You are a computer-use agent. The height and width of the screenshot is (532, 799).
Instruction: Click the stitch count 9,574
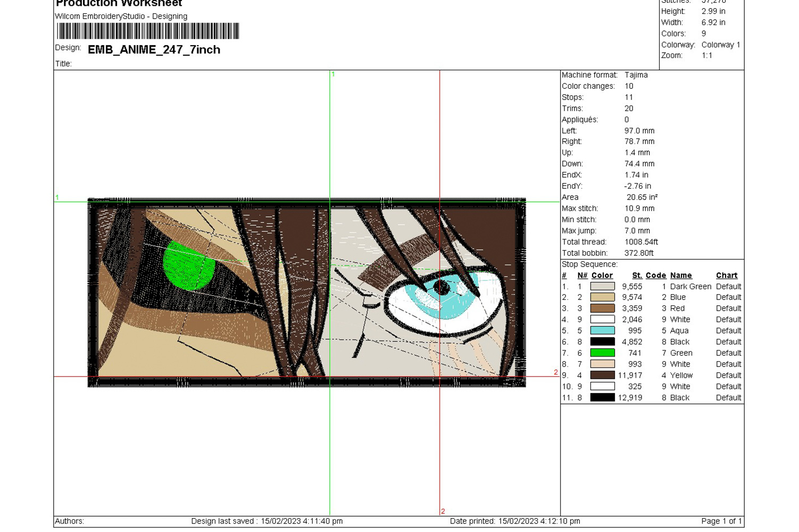(632, 297)
